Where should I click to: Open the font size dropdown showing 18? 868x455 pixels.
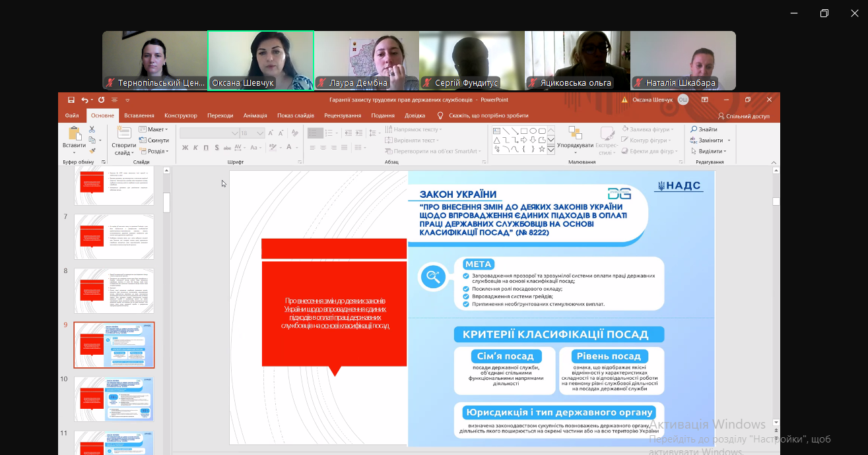pos(252,133)
